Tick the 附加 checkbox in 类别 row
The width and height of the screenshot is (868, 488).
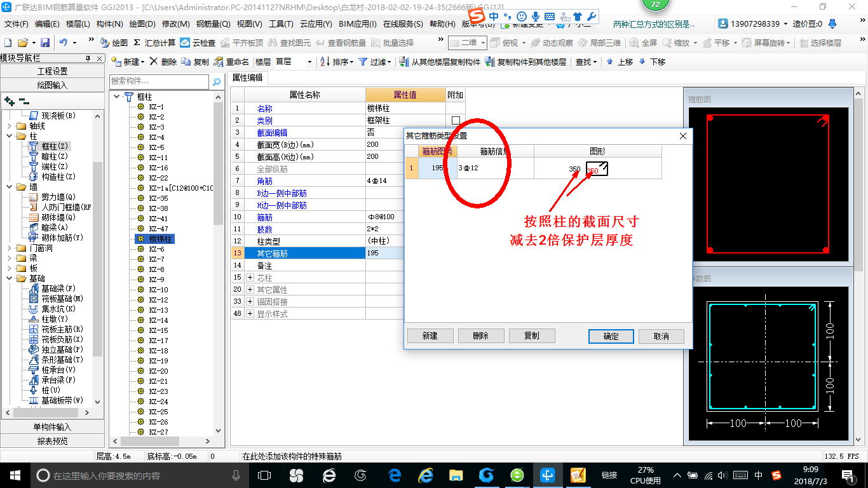(x=456, y=120)
